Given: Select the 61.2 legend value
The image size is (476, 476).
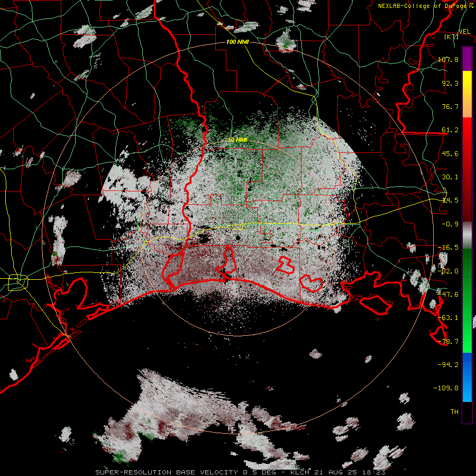Looking at the screenshot, I should point(450,130).
